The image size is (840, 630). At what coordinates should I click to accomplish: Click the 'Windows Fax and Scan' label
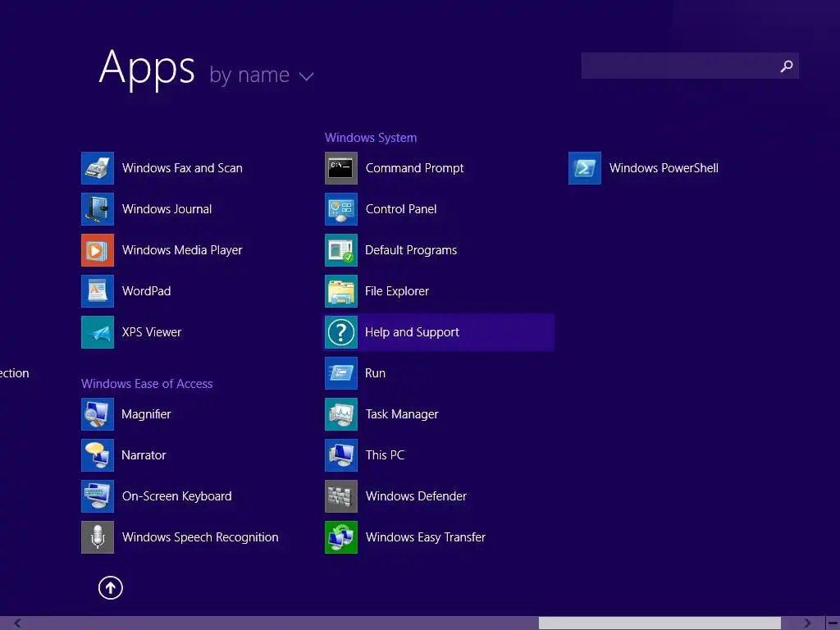[x=182, y=168]
